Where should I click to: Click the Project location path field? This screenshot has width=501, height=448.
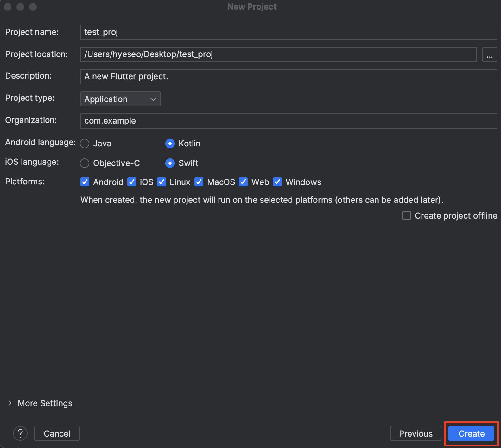pyautogui.click(x=278, y=54)
